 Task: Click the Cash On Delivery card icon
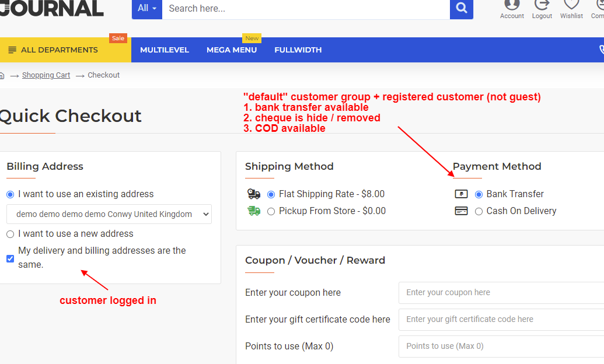pyautogui.click(x=461, y=211)
